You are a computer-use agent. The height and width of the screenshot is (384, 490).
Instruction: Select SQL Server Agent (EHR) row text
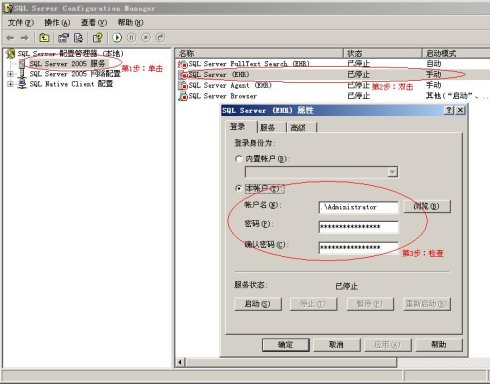pyautogui.click(x=230, y=86)
